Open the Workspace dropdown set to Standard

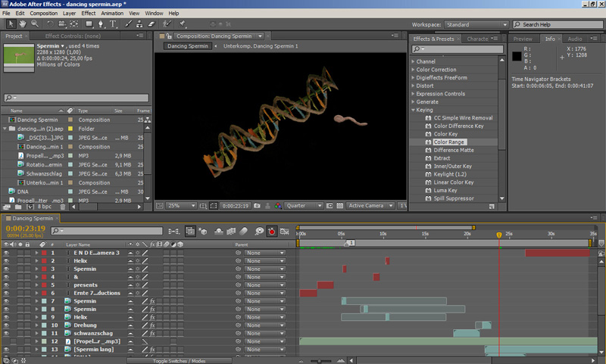click(x=476, y=24)
